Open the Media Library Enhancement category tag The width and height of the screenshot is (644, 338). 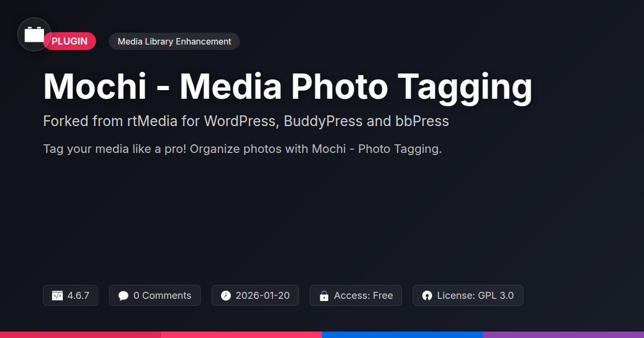click(x=174, y=41)
